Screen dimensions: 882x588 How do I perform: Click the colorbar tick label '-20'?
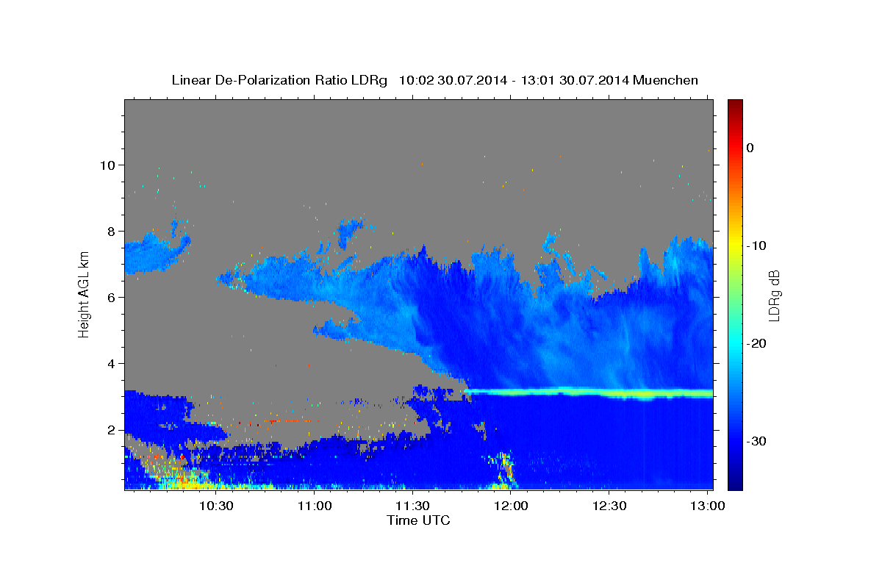[x=756, y=343]
